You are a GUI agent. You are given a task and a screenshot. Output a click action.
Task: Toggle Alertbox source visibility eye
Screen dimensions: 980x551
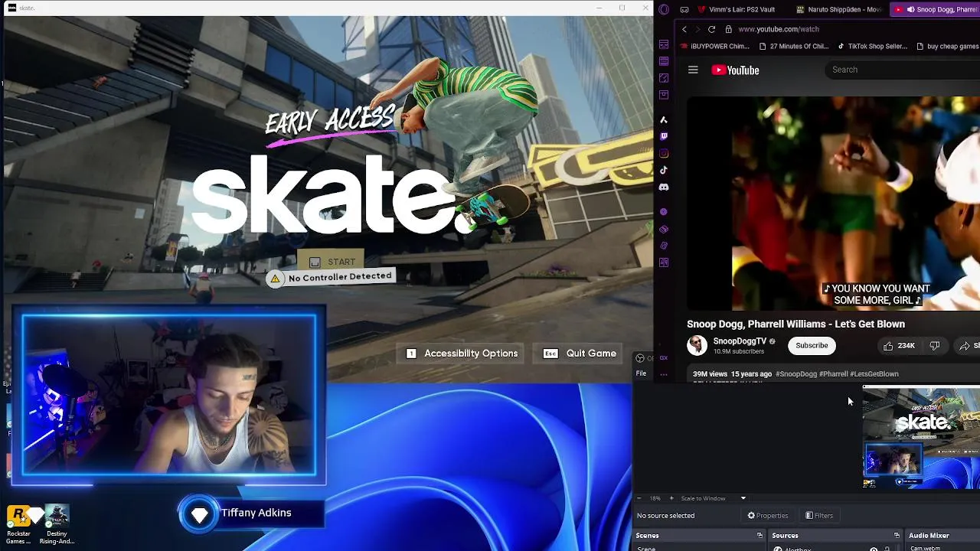pyautogui.click(x=874, y=549)
